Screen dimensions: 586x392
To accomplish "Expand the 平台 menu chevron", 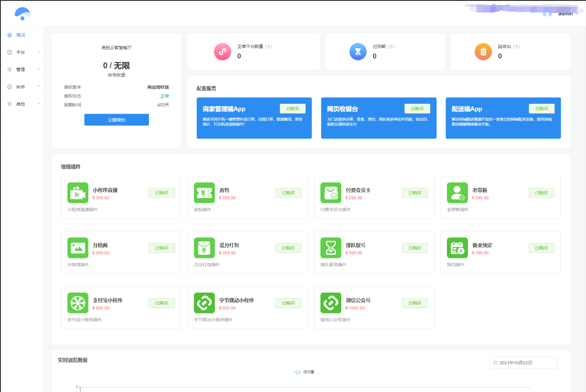I will click(x=38, y=52).
